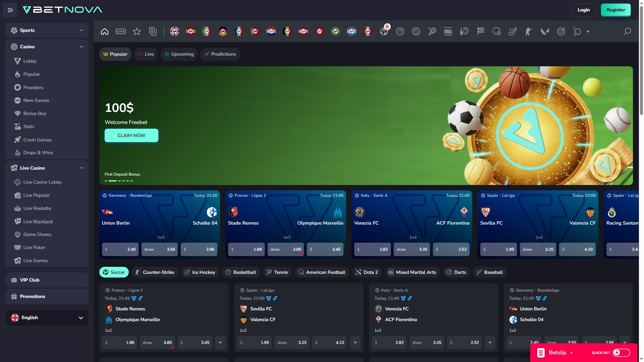Open the bet history coupon icon
Image resolution: width=644 pixels, height=362 pixels.
click(x=153, y=32)
